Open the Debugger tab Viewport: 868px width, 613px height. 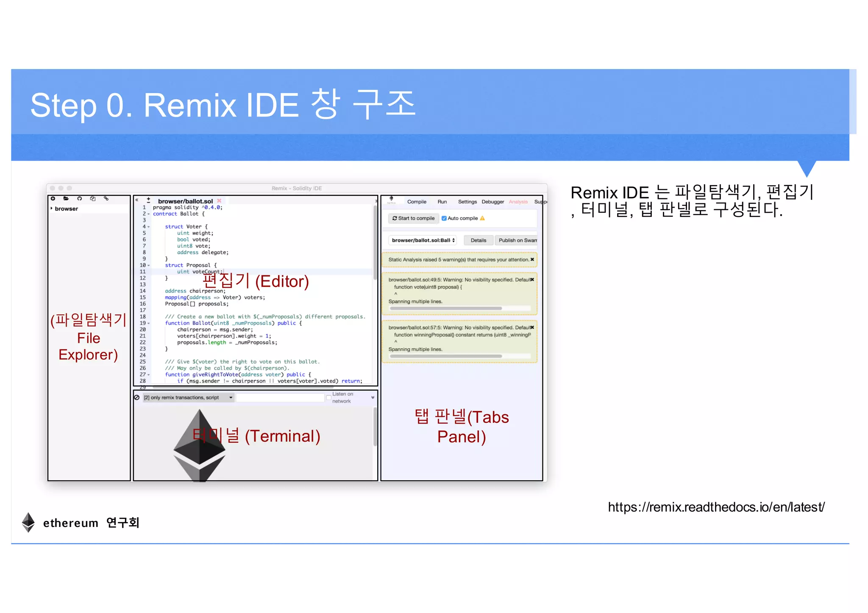[x=493, y=202]
